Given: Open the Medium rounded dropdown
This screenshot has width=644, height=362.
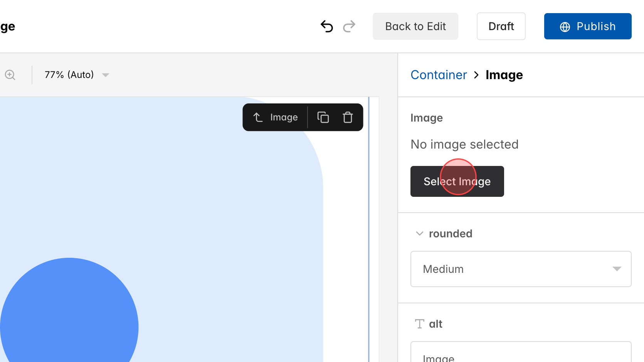Looking at the screenshot, I should [x=521, y=269].
